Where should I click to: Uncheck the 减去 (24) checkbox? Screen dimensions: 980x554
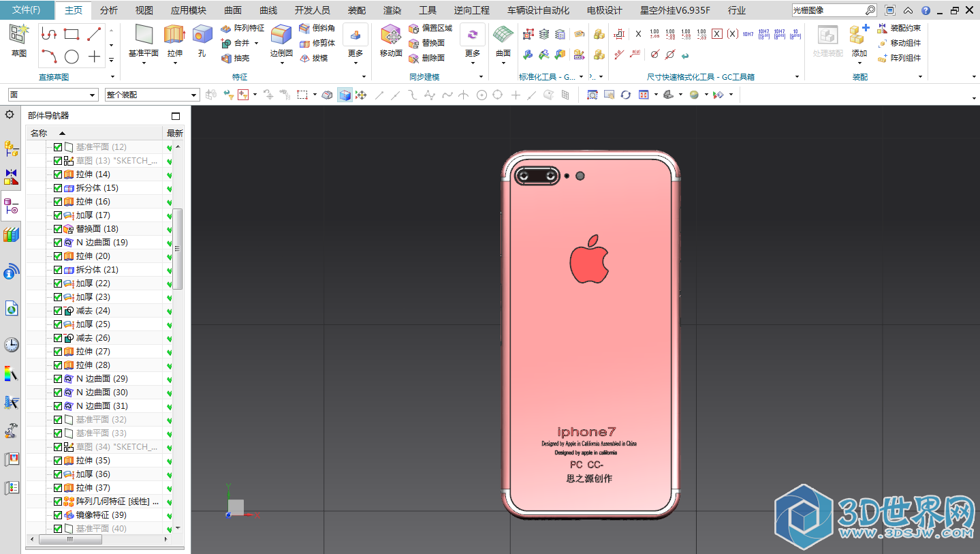[58, 311]
